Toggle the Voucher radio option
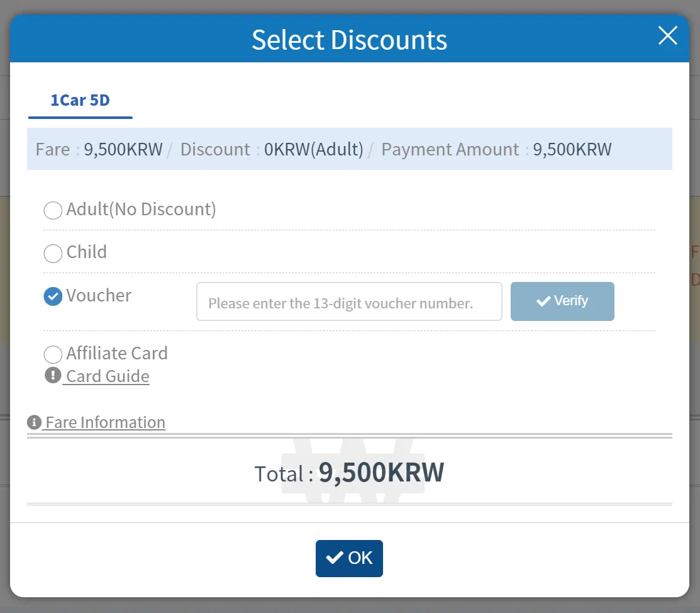Viewport: 700px width, 613px height. 53,296
